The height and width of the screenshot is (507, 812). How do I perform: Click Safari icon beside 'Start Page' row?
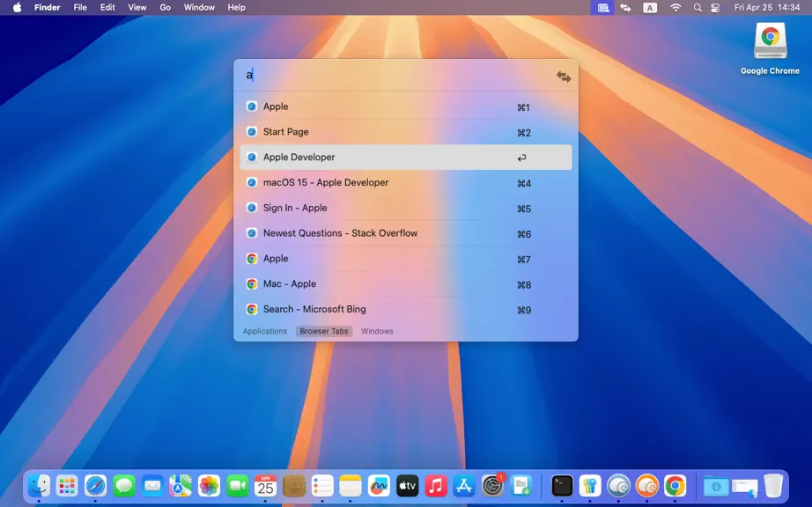252,132
